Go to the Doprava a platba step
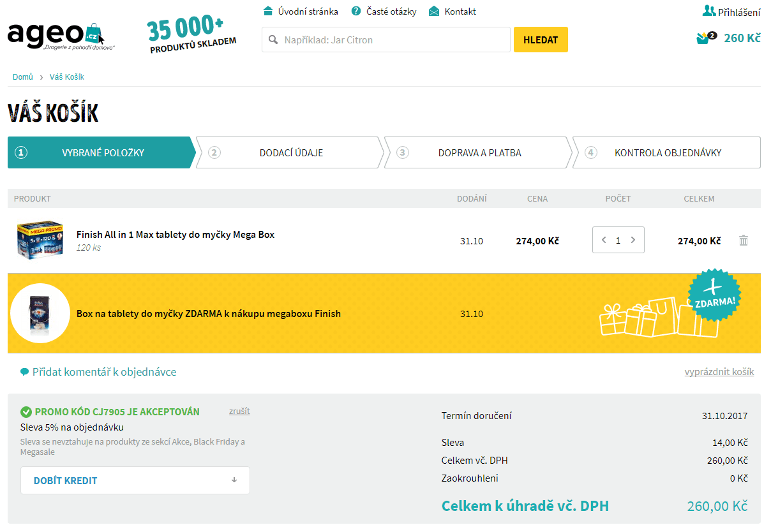The height and width of the screenshot is (532, 771). coord(479,152)
